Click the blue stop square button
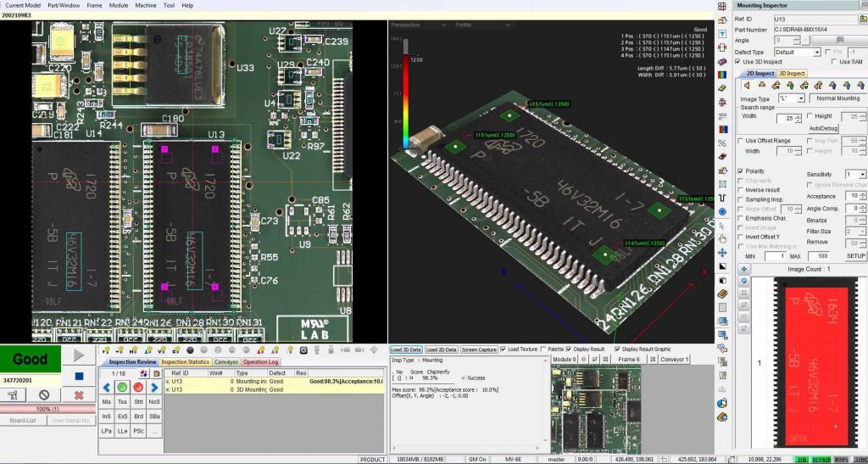 point(79,375)
